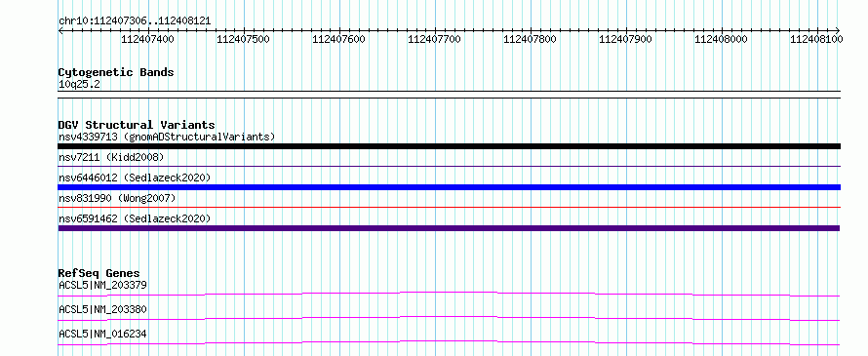The height and width of the screenshot is (356, 868).
Task: Open variant nsv4339713 (gnomADStructuralVariants) label
Action: click(x=167, y=137)
